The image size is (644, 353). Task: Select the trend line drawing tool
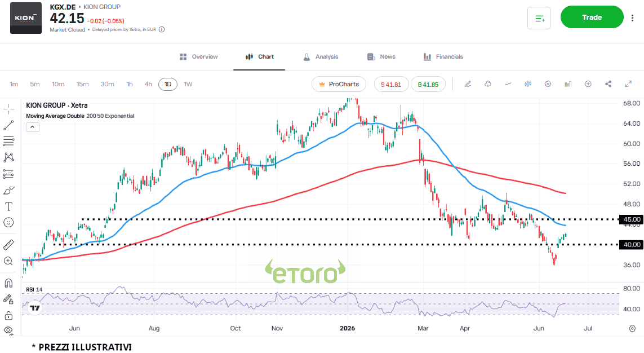pos(8,125)
